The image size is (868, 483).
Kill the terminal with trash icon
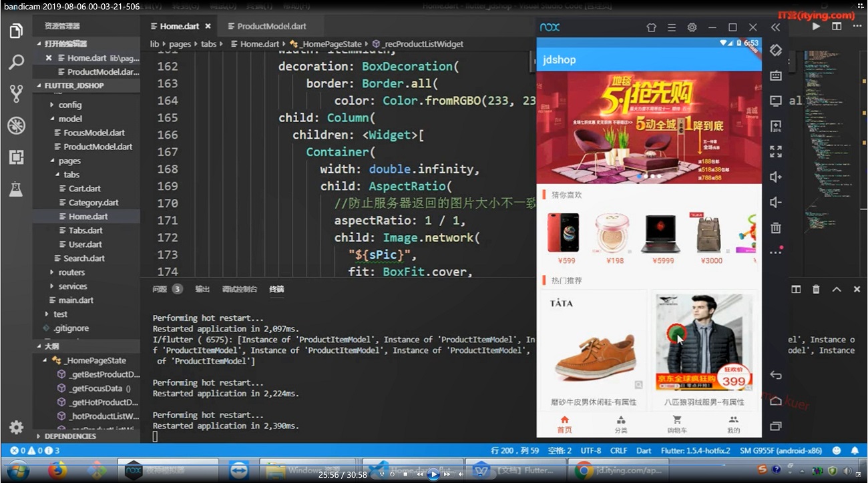click(x=816, y=290)
